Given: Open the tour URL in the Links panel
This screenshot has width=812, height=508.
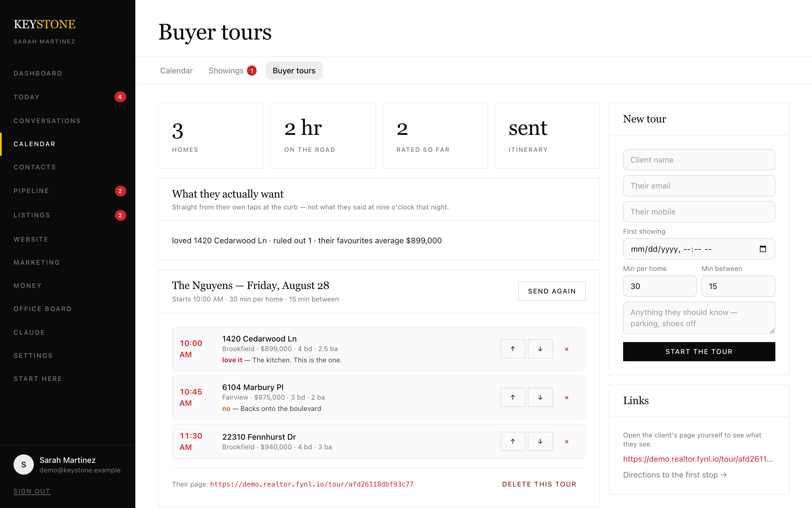Looking at the screenshot, I should pyautogui.click(x=698, y=459).
